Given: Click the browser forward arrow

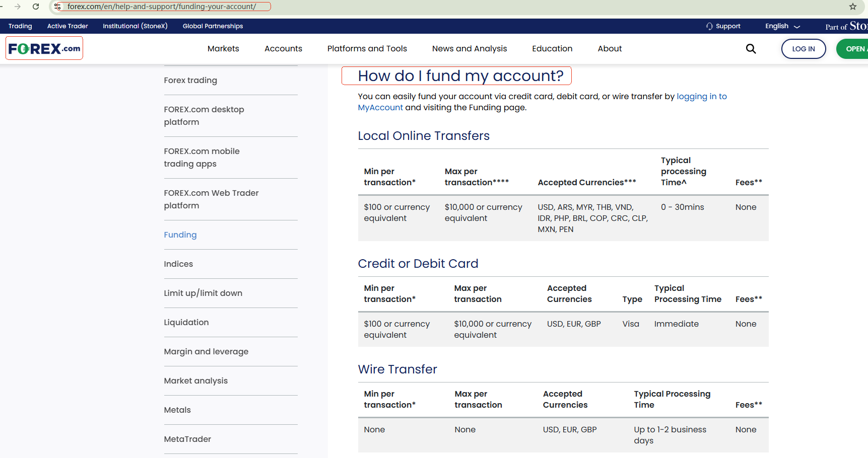Looking at the screenshot, I should pyautogui.click(x=18, y=7).
